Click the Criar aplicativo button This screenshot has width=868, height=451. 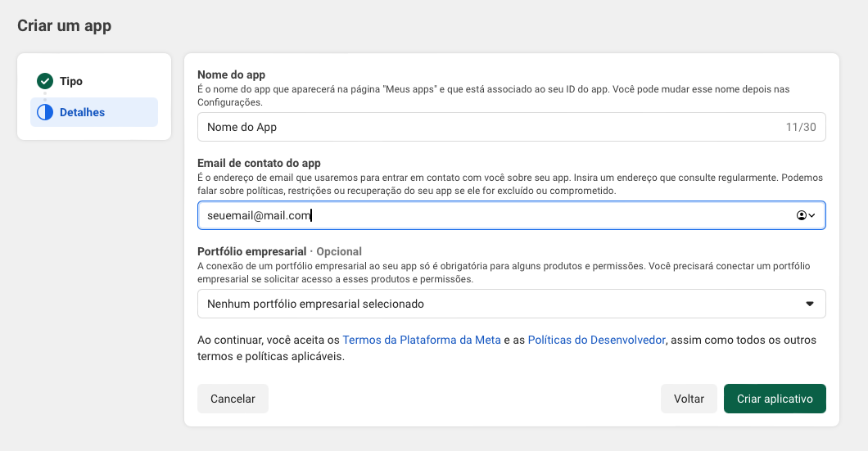coord(775,399)
